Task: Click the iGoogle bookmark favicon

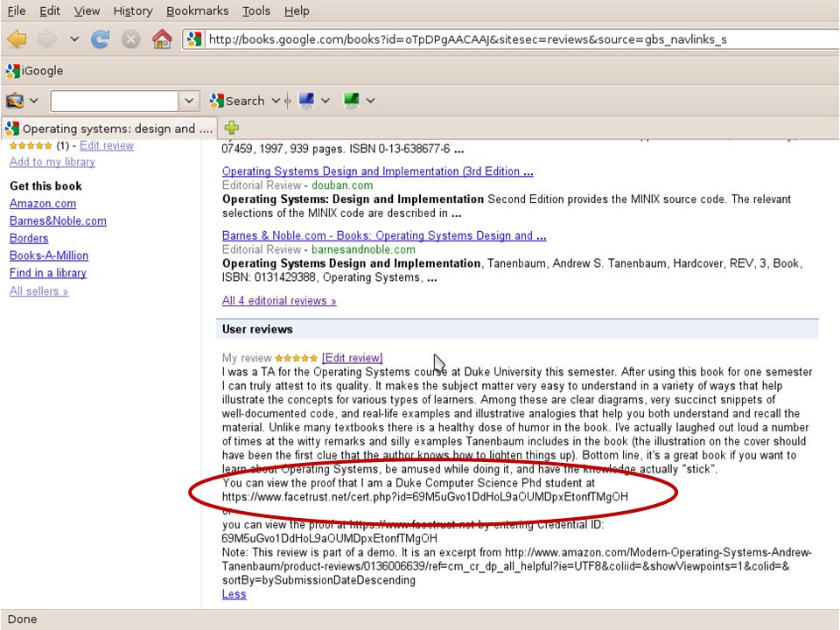Action: (12, 71)
